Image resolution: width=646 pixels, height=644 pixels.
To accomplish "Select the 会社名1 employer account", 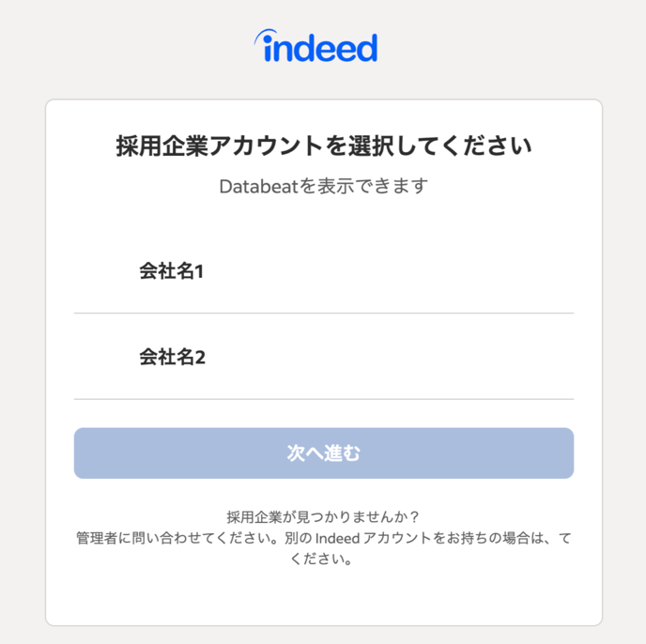I will click(x=323, y=271).
